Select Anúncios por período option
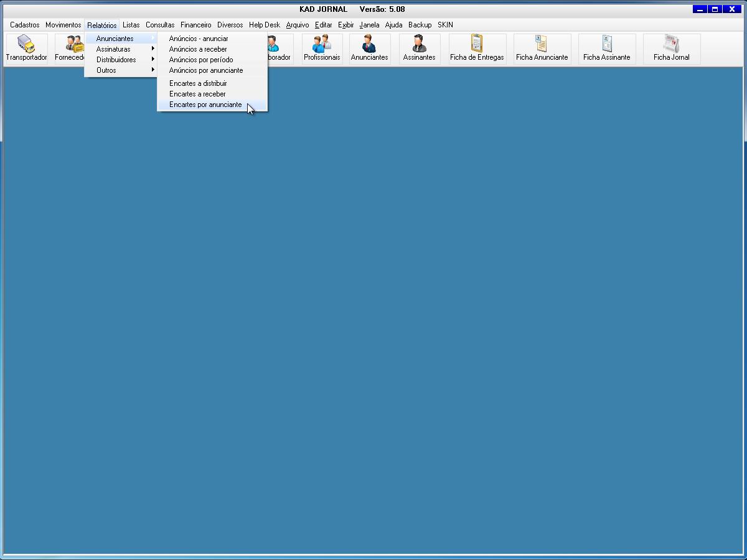Image resolution: width=747 pixels, height=560 pixels. click(201, 60)
